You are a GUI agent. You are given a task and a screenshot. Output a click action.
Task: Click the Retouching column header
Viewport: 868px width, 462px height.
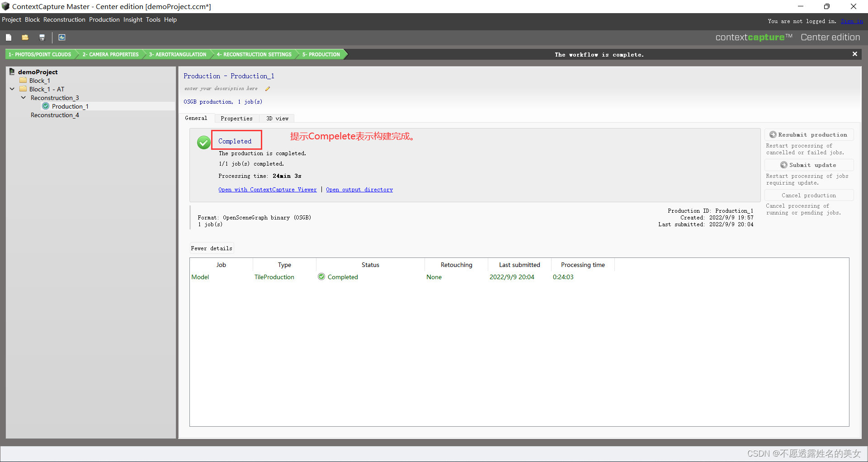point(457,265)
